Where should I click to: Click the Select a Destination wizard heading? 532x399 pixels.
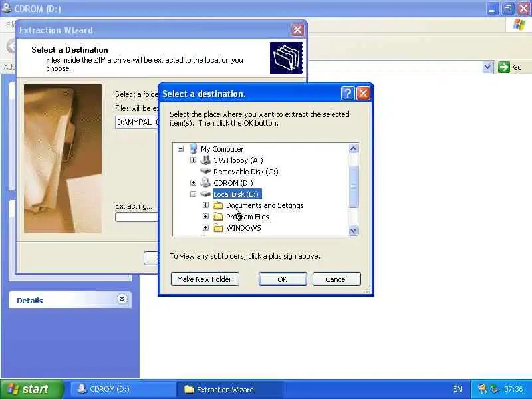(x=70, y=49)
